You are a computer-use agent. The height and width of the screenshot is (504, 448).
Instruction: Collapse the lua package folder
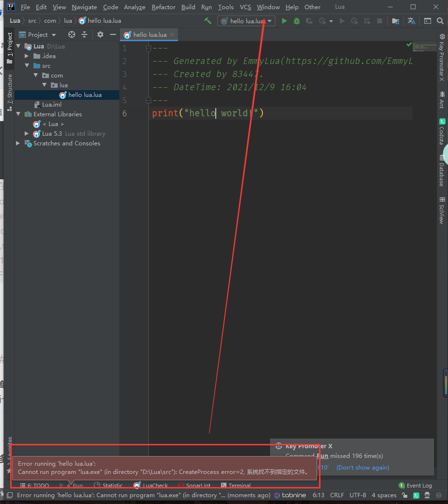point(45,85)
